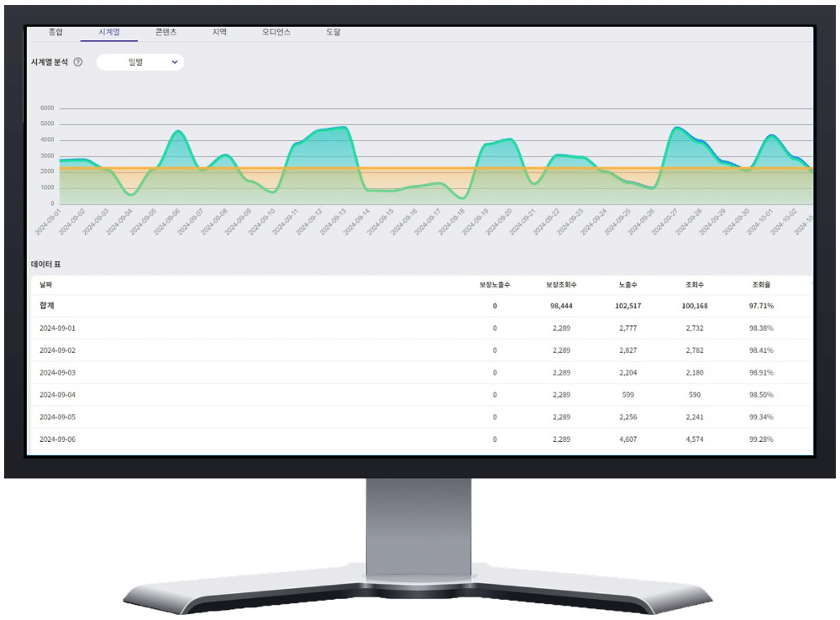The width and height of the screenshot is (840, 620).
Task: Click the chevron arrow in 일별 selector
Action: [175, 62]
